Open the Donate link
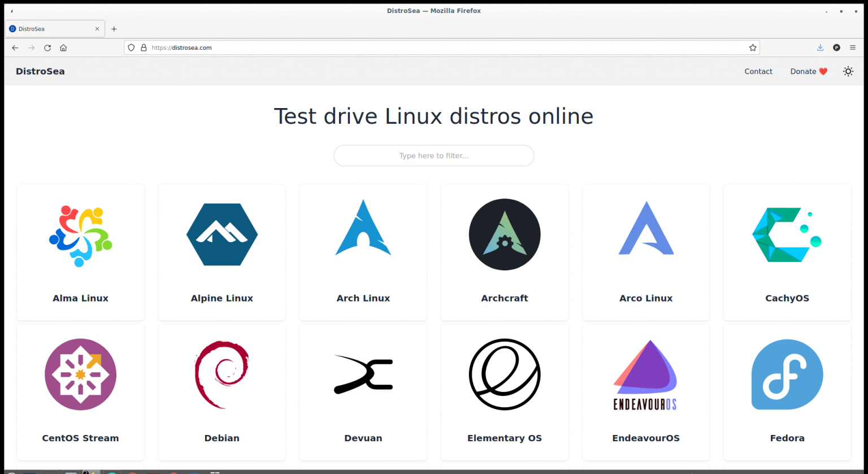This screenshot has width=868, height=474. pos(809,71)
